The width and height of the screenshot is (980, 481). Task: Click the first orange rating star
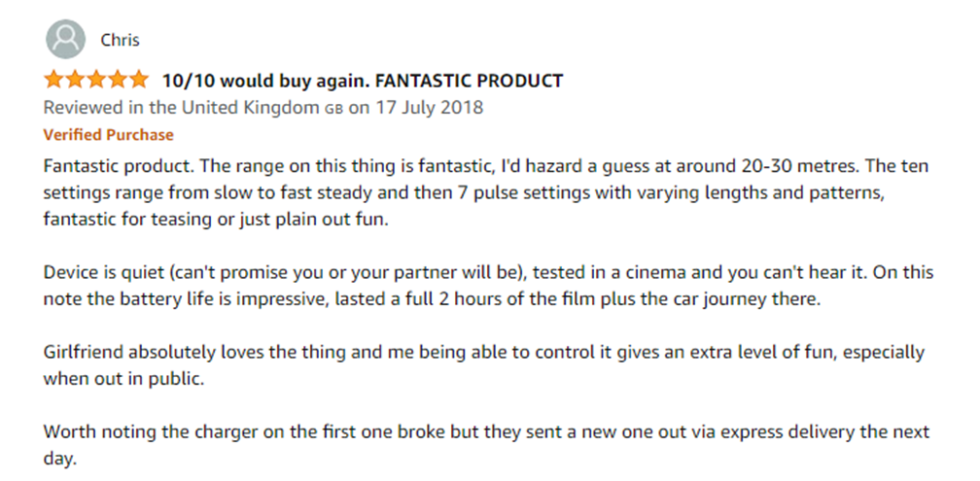tap(54, 80)
